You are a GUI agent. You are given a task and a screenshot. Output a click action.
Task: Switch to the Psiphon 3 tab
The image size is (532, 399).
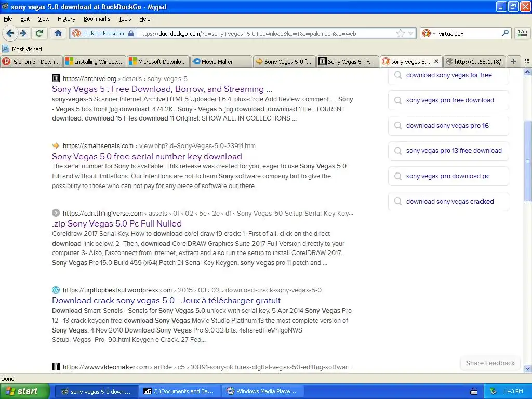31,61
